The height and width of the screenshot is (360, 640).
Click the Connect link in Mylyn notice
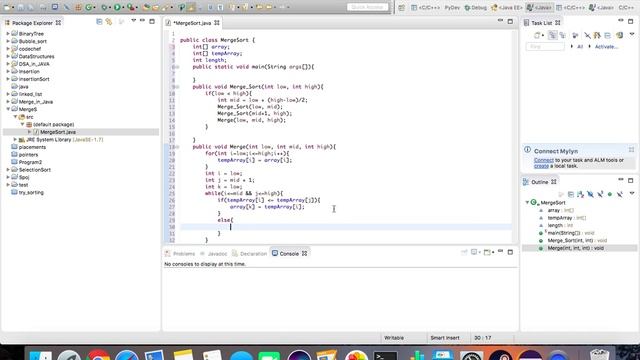click(x=544, y=160)
